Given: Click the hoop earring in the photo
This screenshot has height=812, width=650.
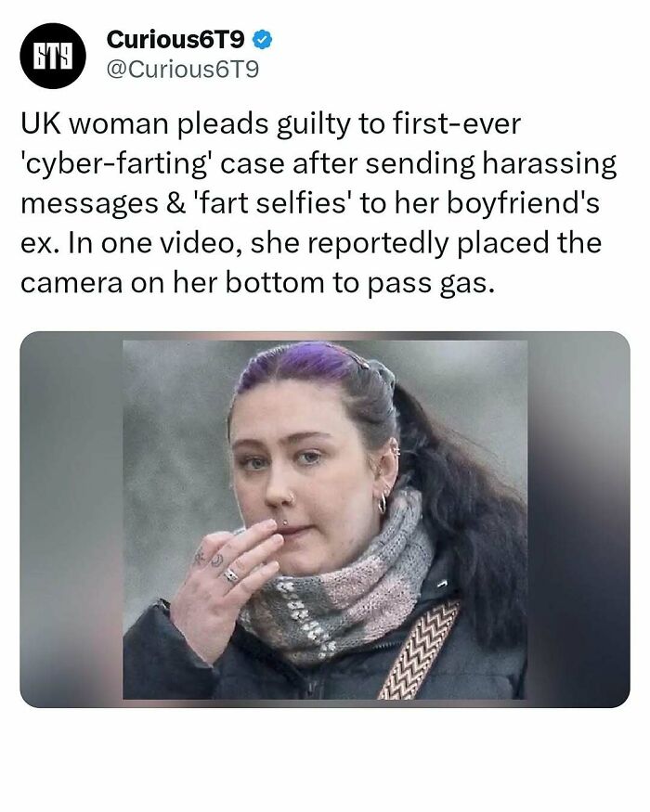Looking at the screenshot, I should pos(383,503).
